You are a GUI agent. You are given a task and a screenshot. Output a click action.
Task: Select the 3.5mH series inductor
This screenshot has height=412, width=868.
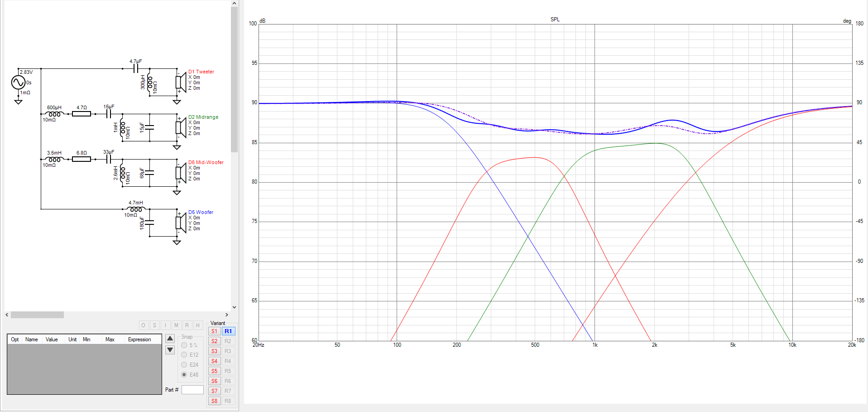[54, 160]
